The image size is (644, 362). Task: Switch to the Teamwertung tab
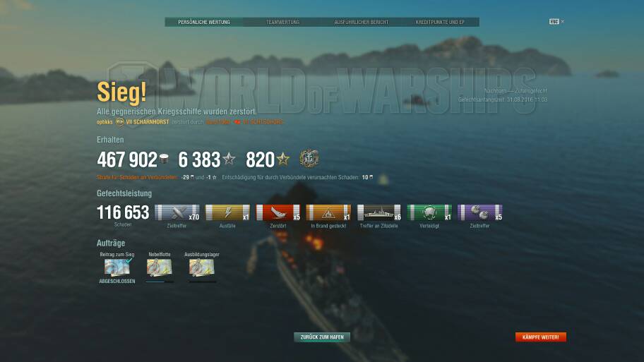(x=282, y=22)
